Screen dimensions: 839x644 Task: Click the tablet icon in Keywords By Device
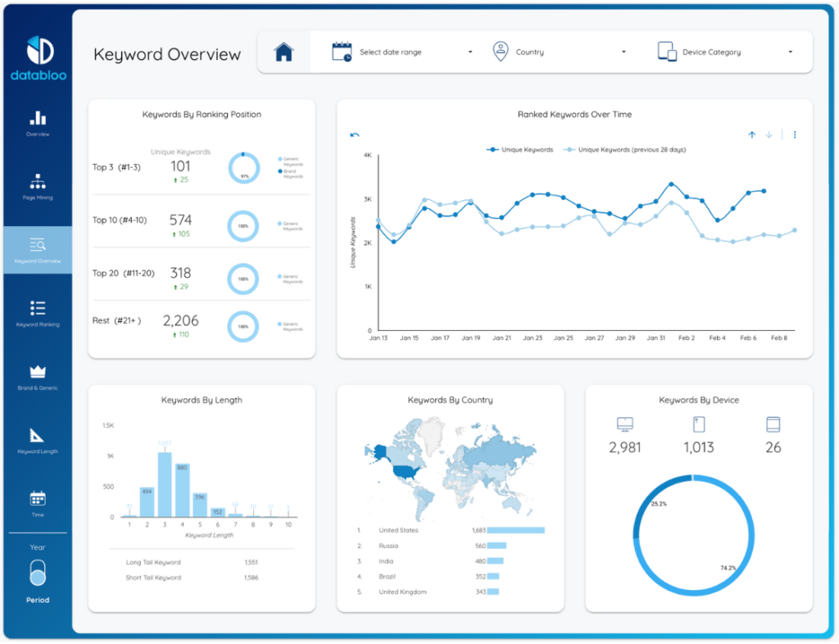773,424
